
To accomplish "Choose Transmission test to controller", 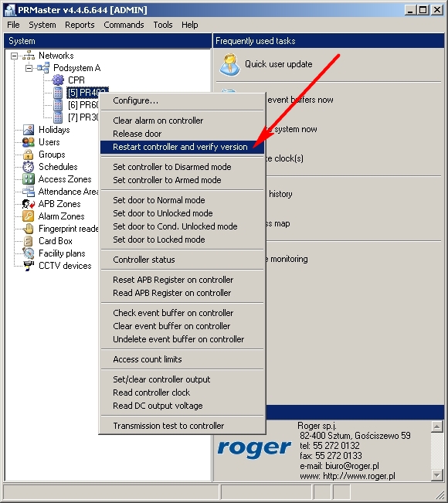I will [182, 426].
